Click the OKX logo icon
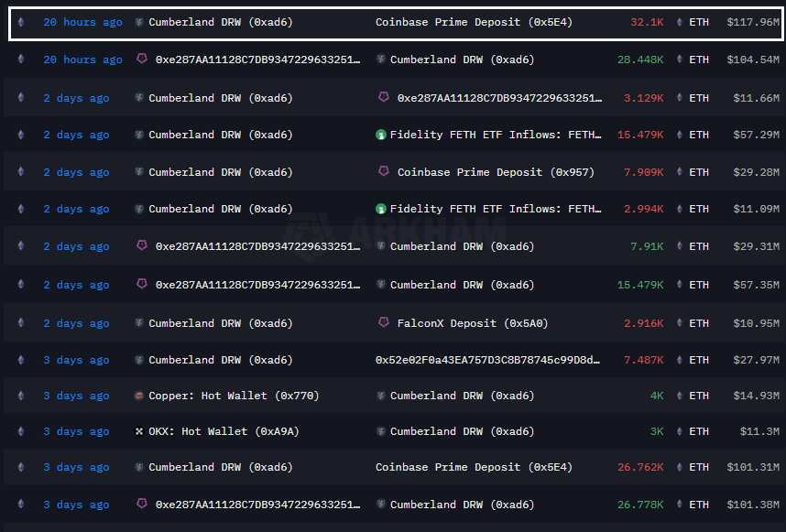This screenshot has width=786, height=532. click(x=139, y=431)
